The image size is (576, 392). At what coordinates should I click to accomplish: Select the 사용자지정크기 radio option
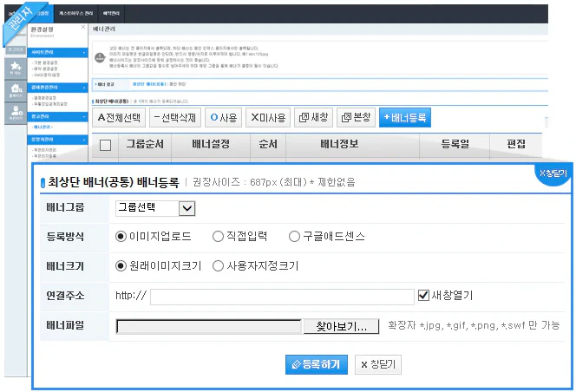218,265
